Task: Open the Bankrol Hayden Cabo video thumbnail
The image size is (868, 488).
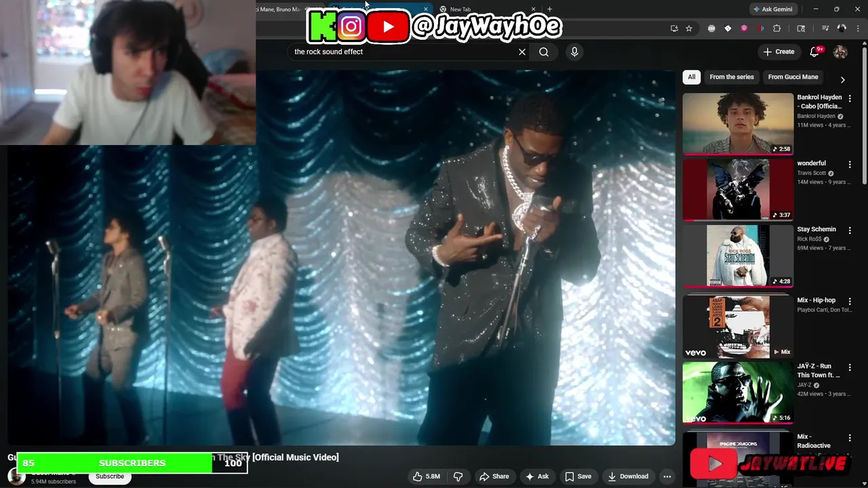Action: pyautogui.click(x=738, y=123)
